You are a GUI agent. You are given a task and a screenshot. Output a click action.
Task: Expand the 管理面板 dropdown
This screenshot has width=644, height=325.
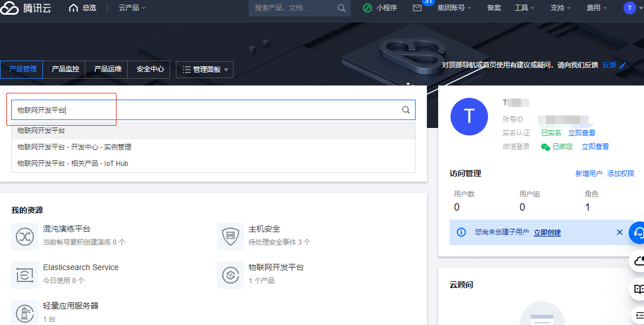(x=205, y=70)
